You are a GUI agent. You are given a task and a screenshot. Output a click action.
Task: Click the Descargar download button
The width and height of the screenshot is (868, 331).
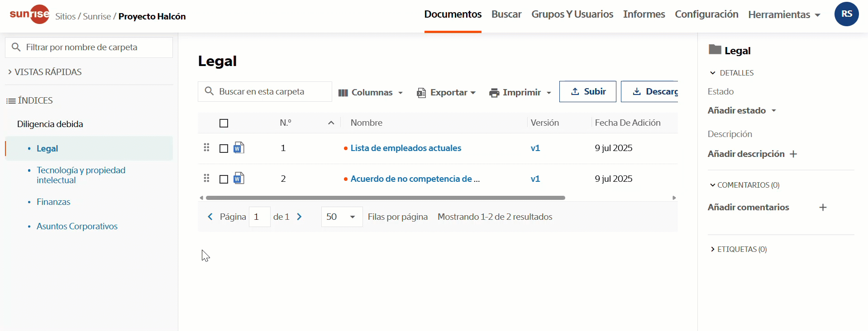tap(649, 91)
